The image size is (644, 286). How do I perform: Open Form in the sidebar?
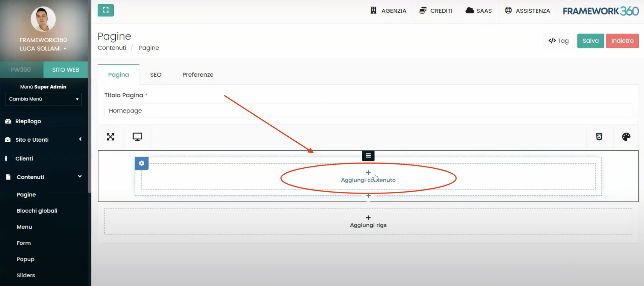pyautogui.click(x=24, y=243)
